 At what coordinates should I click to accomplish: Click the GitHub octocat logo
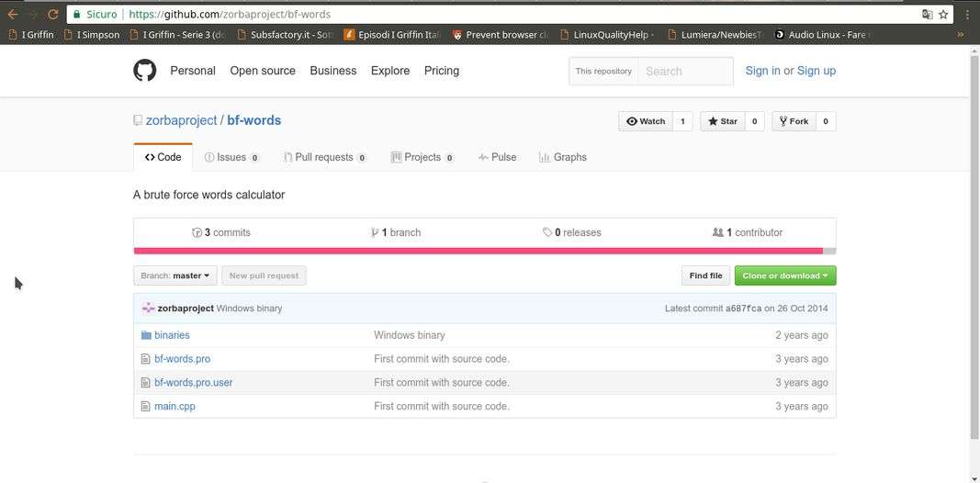pyautogui.click(x=144, y=71)
